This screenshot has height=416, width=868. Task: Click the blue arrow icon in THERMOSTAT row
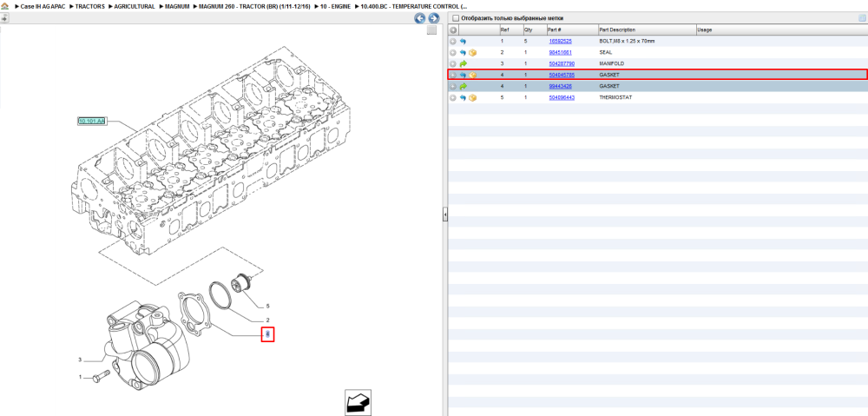pos(463,97)
